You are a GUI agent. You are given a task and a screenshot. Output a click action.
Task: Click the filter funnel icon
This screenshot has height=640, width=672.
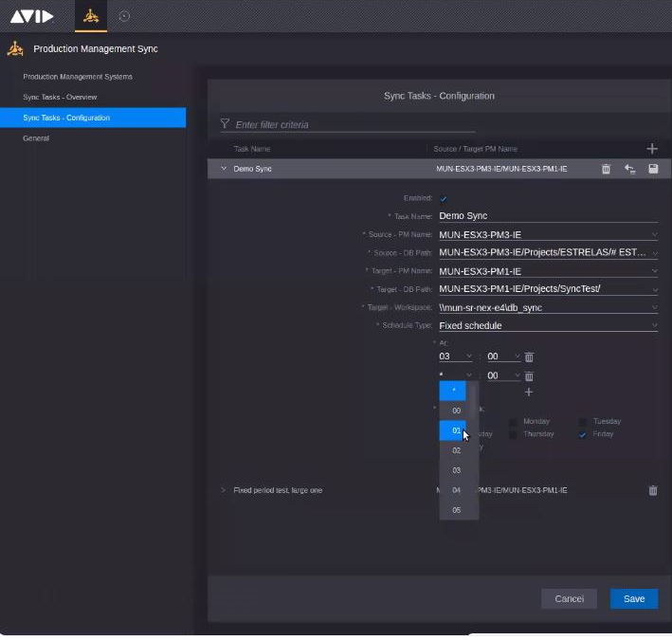(225, 124)
